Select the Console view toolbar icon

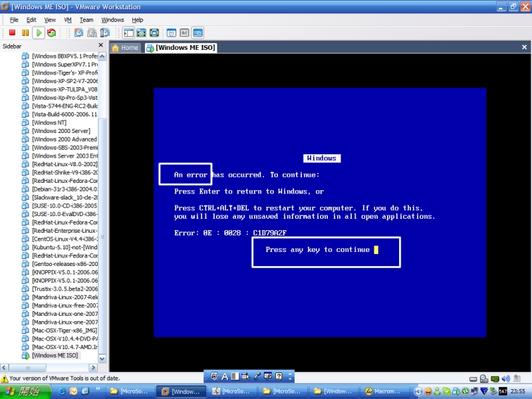(x=198, y=33)
